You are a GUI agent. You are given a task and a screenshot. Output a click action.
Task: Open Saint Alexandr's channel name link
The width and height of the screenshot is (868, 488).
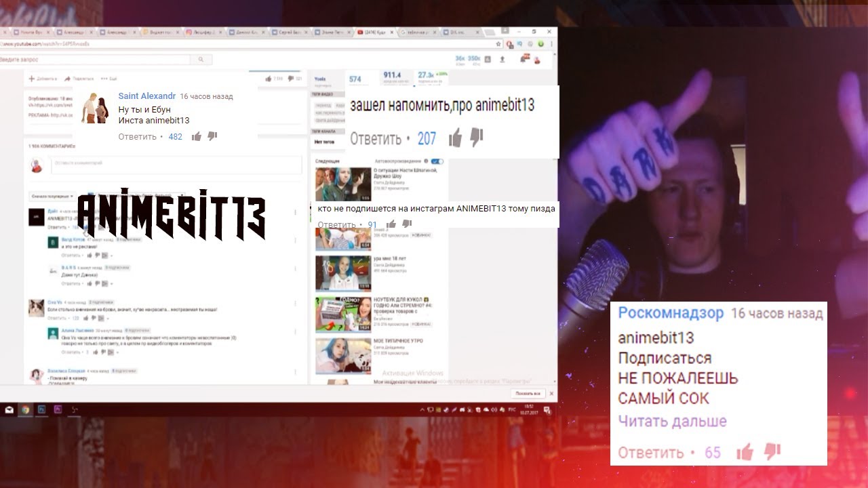pos(147,96)
